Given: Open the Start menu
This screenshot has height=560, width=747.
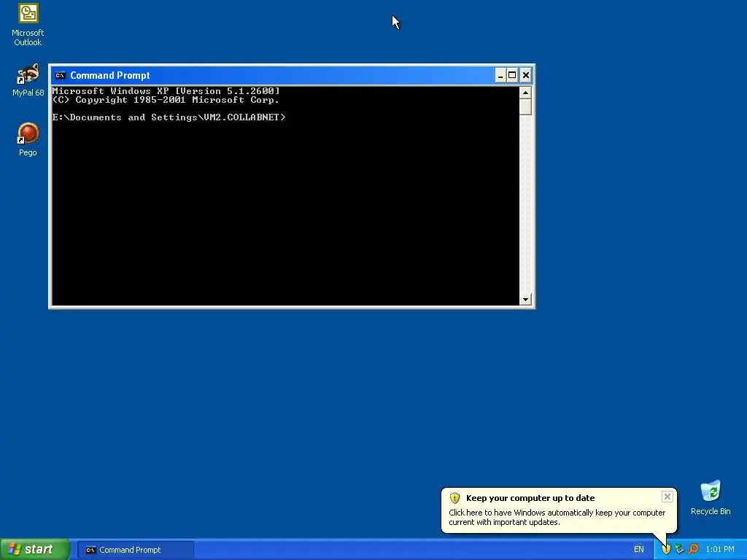Looking at the screenshot, I should click(x=35, y=549).
